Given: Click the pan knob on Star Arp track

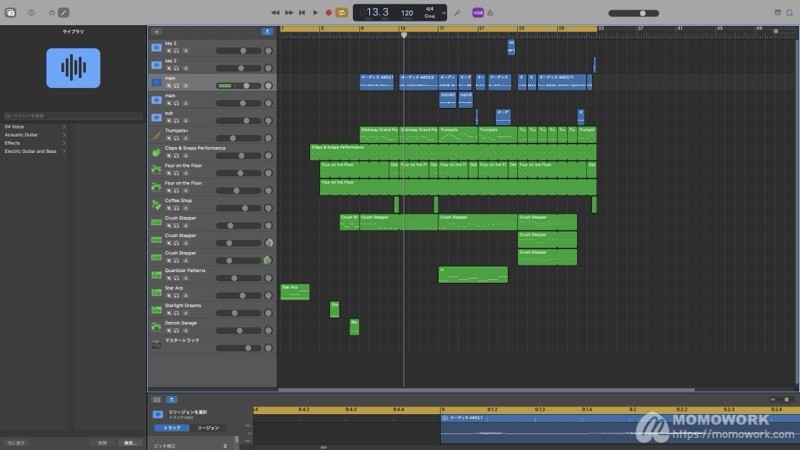Looking at the screenshot, I should pos(268,295).
